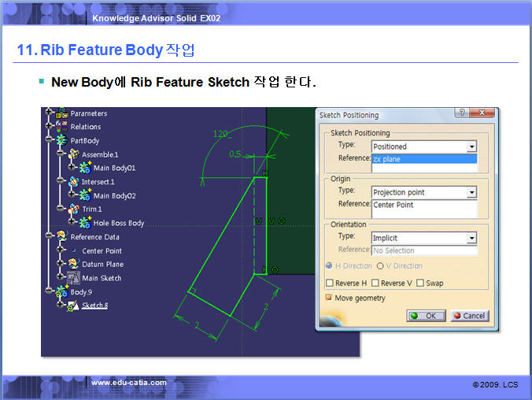Open the Orientation Type dropdown
This screenshot has width=532, height=400.
click(471, 238)
